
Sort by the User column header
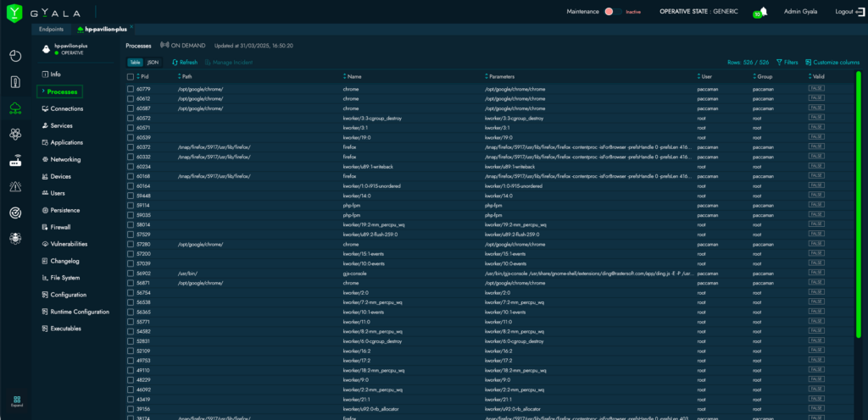click(709, 76)
